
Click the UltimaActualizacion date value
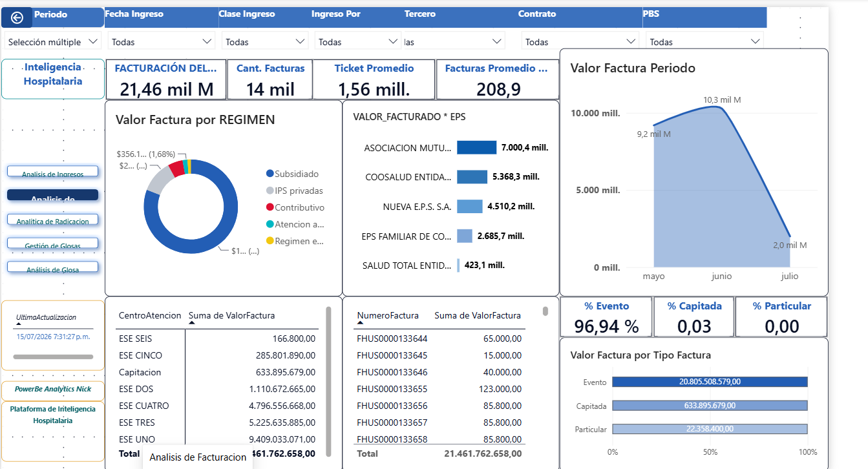tap(53, 336)
